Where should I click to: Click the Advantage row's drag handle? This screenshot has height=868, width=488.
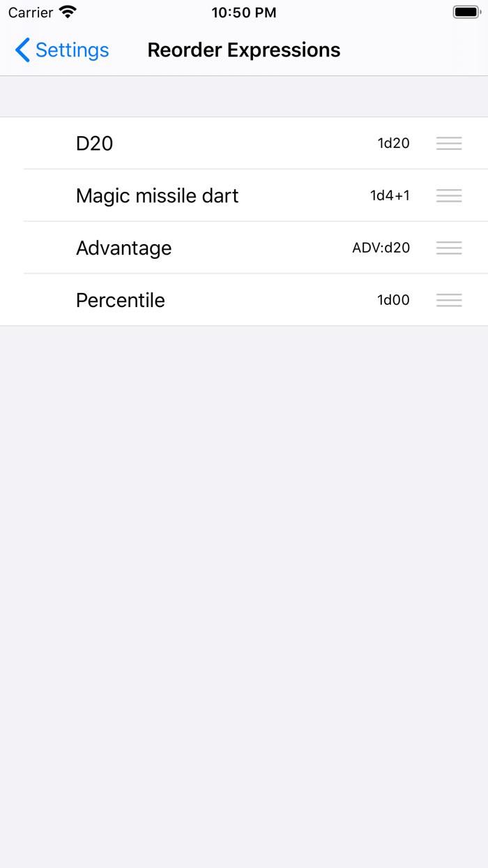[449, 248]
